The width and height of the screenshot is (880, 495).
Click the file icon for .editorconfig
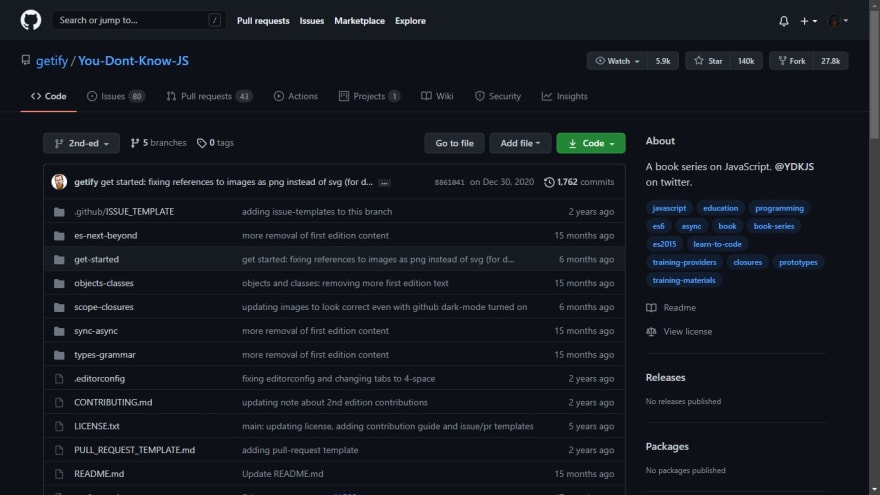(x=59, y=379)
